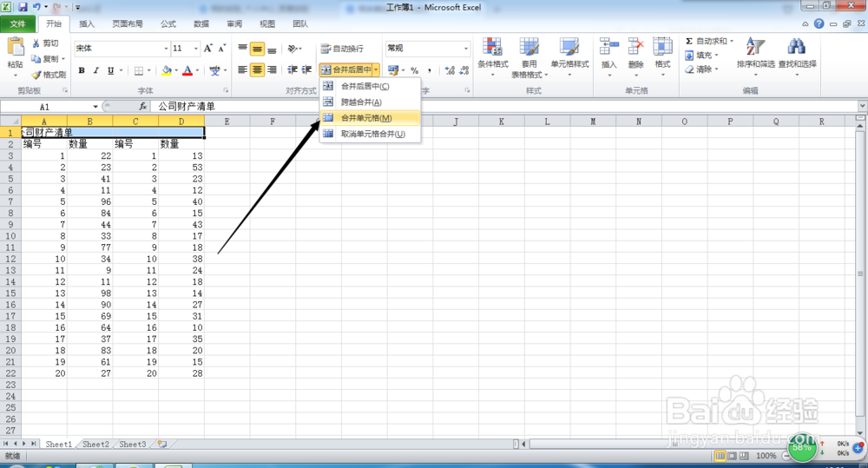Expand the 清除 Clear dropdown
This screenshot has height=468, width=868.
(x=716, y=69)
